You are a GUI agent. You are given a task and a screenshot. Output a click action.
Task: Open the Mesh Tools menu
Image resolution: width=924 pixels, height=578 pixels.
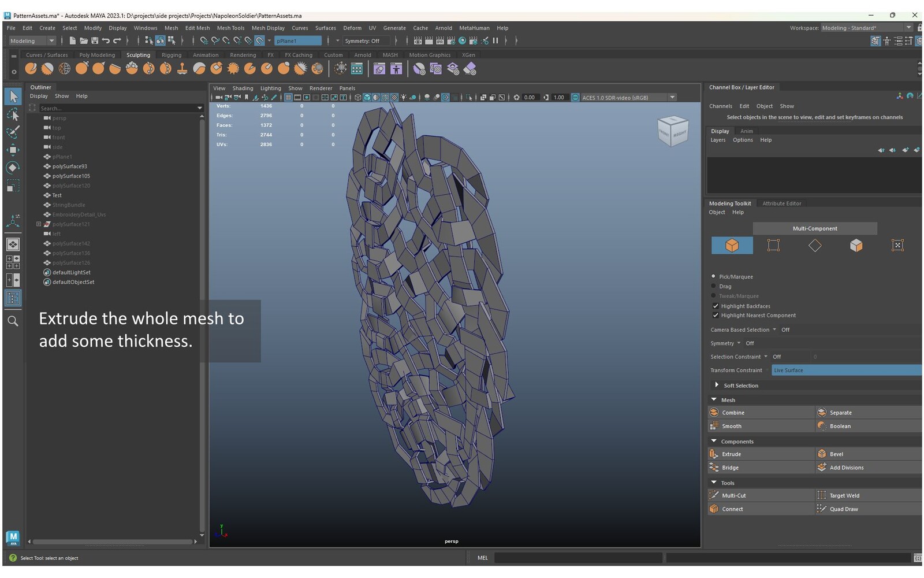[230, 28]
